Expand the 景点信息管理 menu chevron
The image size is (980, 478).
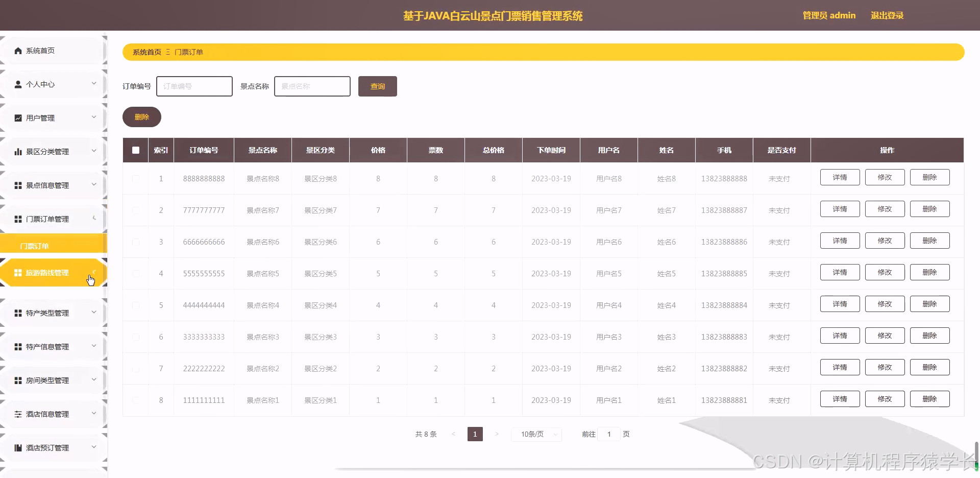tap(94, 184)
